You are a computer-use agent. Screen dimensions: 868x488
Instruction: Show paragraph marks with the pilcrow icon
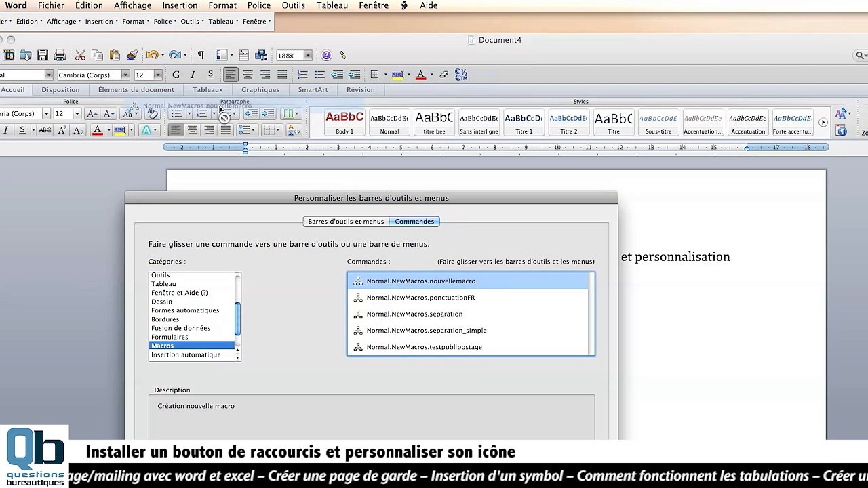[200, 56]
